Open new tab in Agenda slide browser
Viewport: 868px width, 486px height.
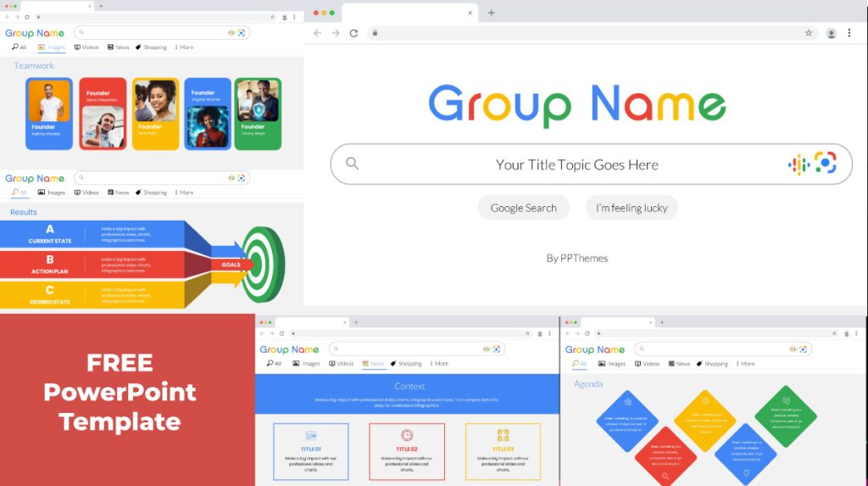pos(661,322)
